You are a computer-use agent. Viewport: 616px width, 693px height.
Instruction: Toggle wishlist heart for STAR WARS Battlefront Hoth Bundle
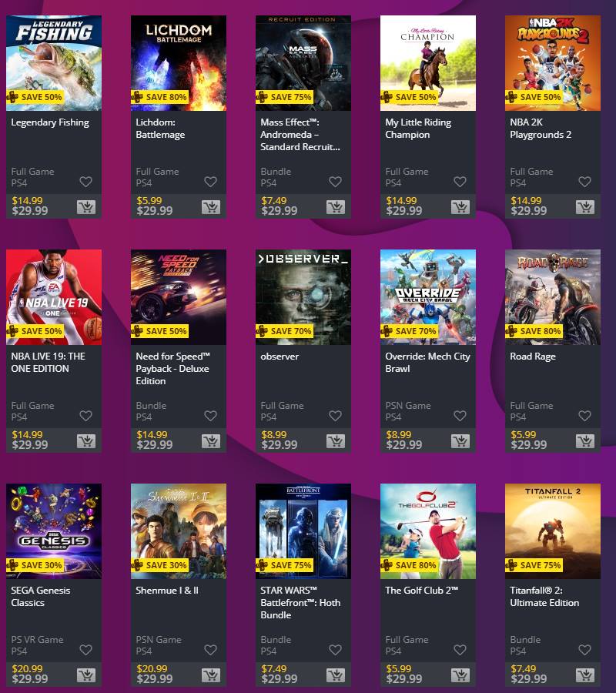click(336, 650)
